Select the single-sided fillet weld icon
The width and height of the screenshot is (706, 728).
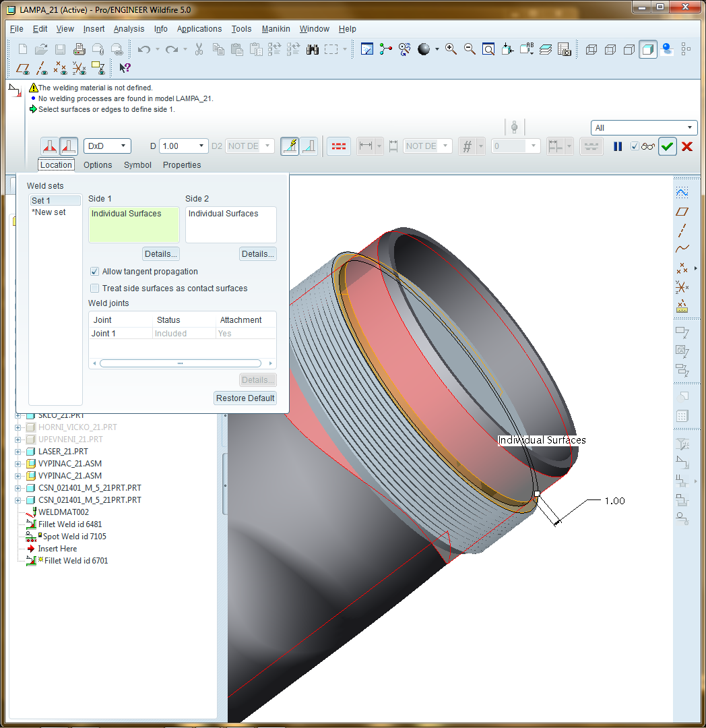click(x=69, y=146)
